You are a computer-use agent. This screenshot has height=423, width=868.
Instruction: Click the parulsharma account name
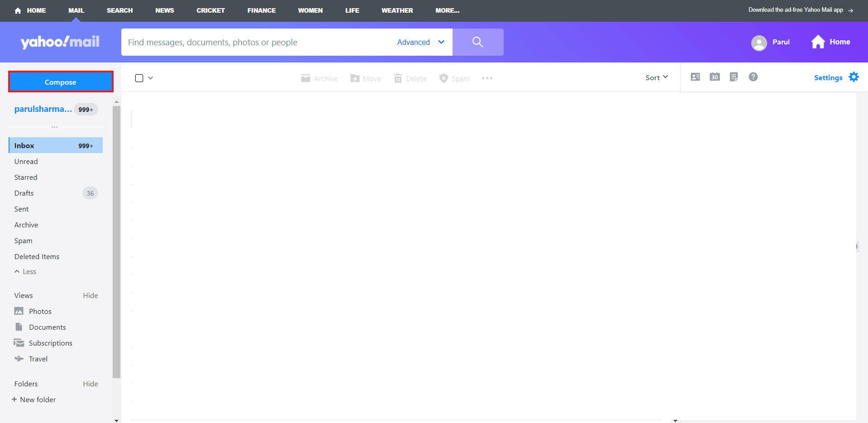click(x=43, y=109)
